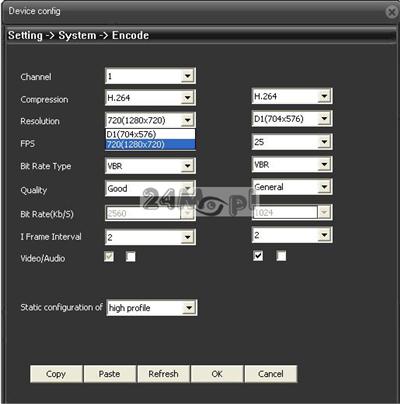The height and width of the screenshot is (404, 400).
Task: Collapse the main stream Resolution dropdown
Action: [x=150, y=120]
